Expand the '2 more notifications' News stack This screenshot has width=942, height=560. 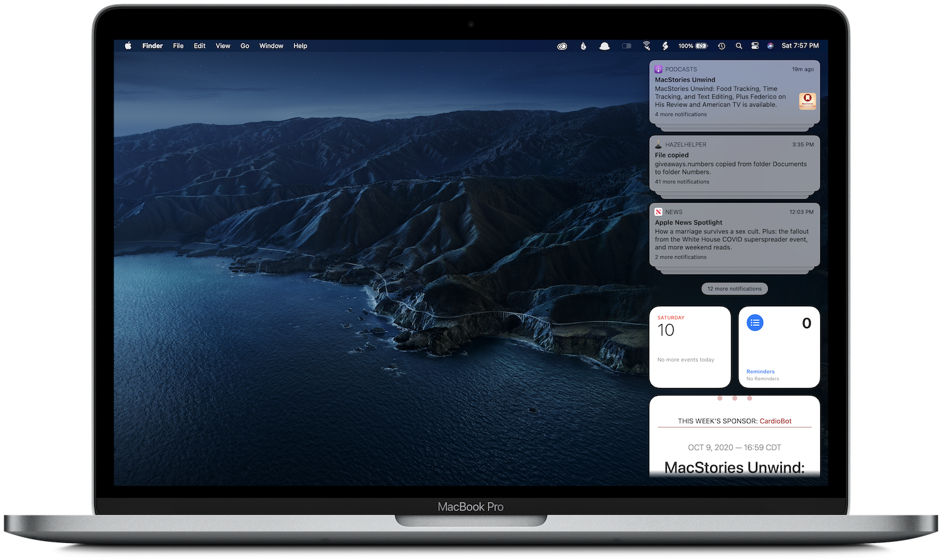point(681,257)
